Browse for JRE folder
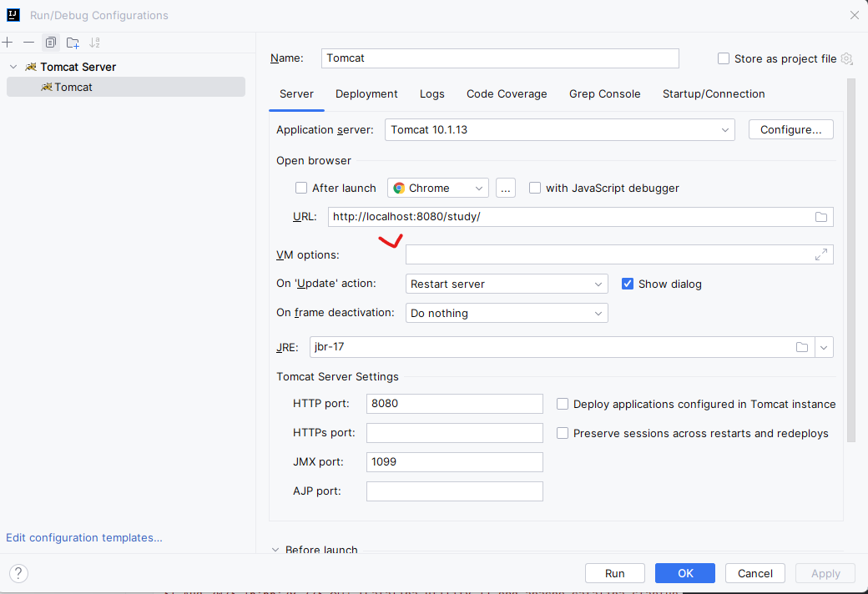Image resolution: width=868 pixels, height=594 pixels. point(801,347)
